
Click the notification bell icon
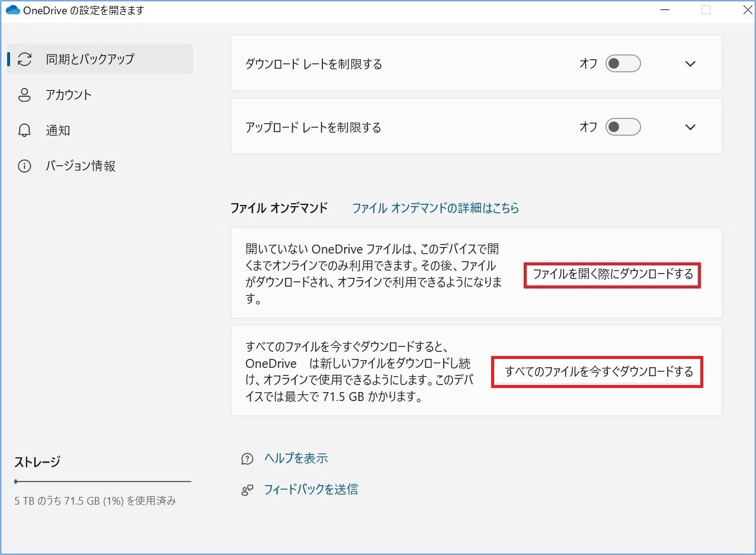(x=24, y=130)
